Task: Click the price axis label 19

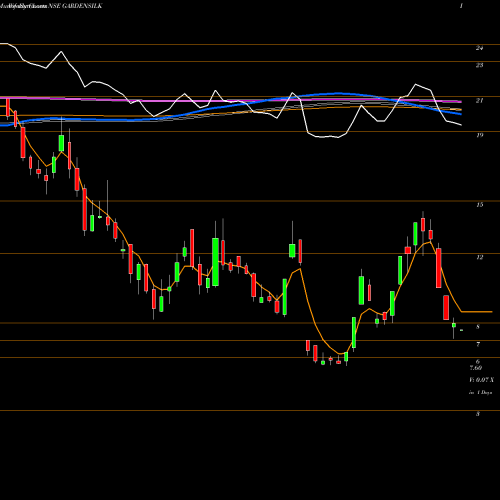Action: pos(479,135)
